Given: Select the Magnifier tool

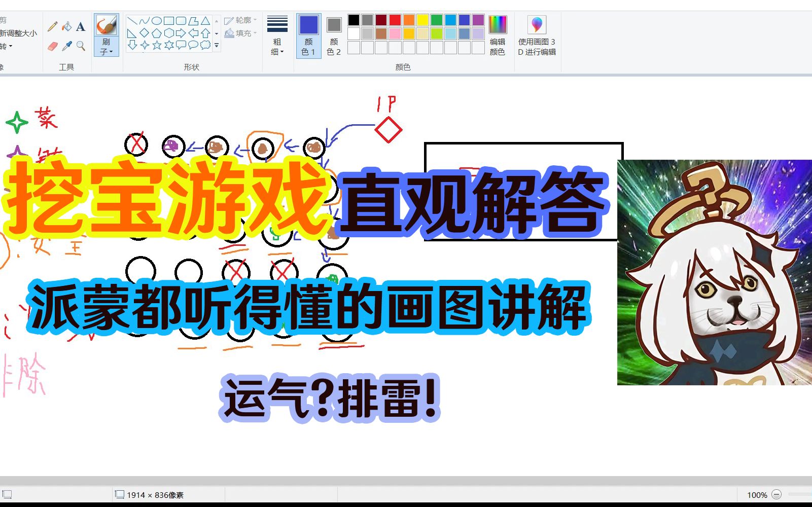Looking at the screenshot, I should [80, 45].
